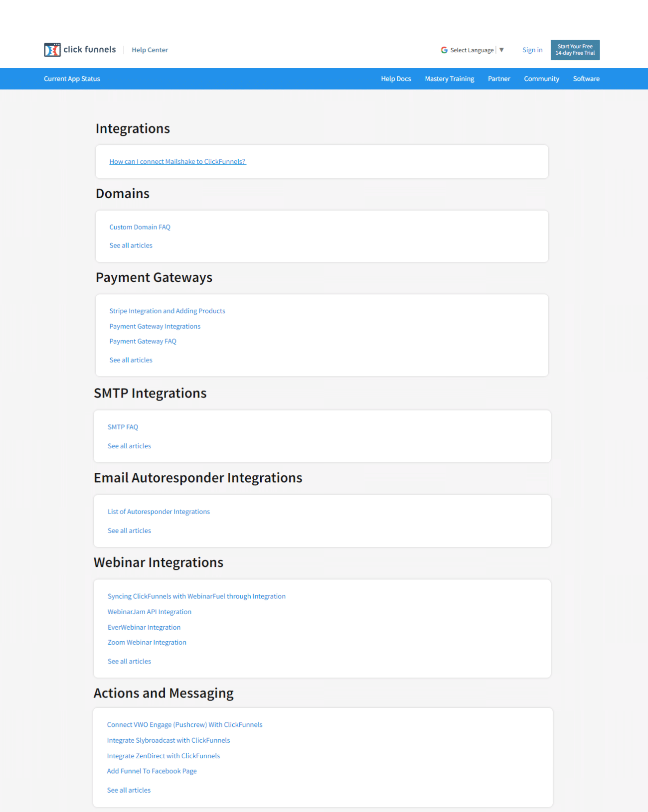Click the SMTP Integrations heading

[x=150, y=393]
